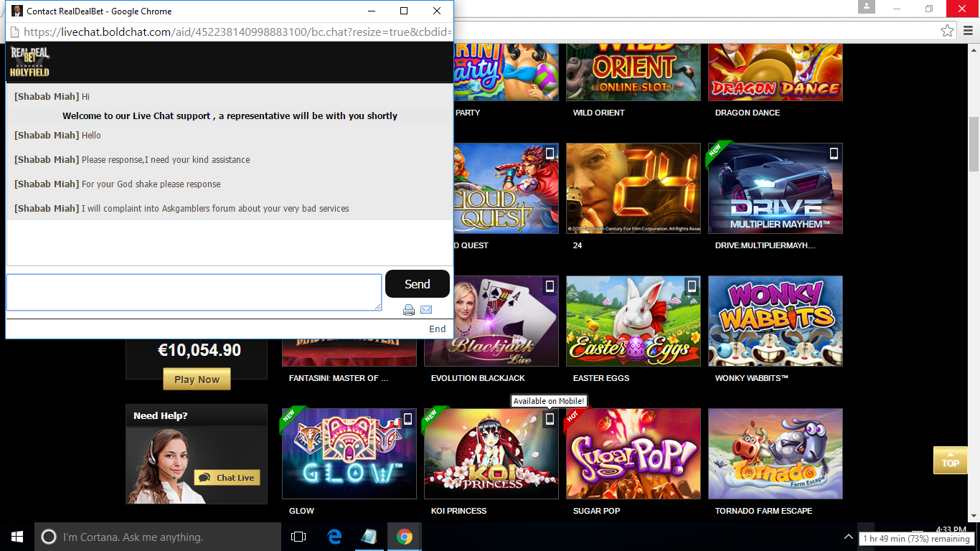Click the Play Now jackpot button
The height and width of the screenshot is (551, 980).
point(197,380)
